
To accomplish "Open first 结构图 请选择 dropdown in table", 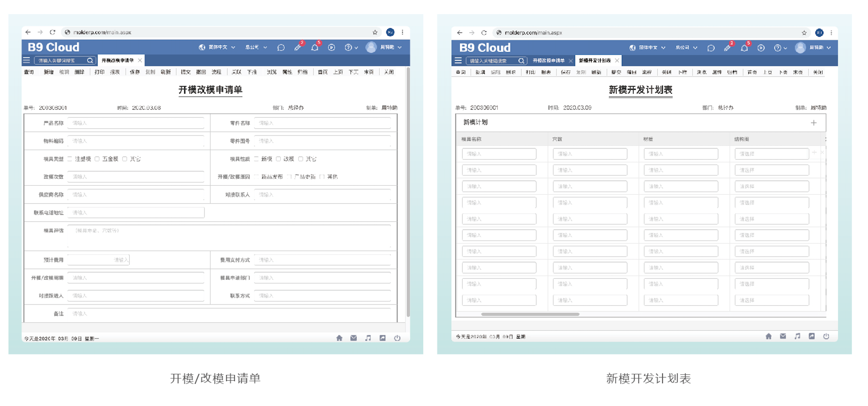I will tap(771, 154).
